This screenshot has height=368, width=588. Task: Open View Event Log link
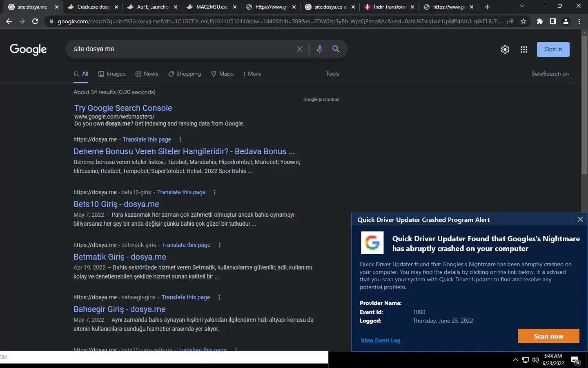click(x=381, y=340)
